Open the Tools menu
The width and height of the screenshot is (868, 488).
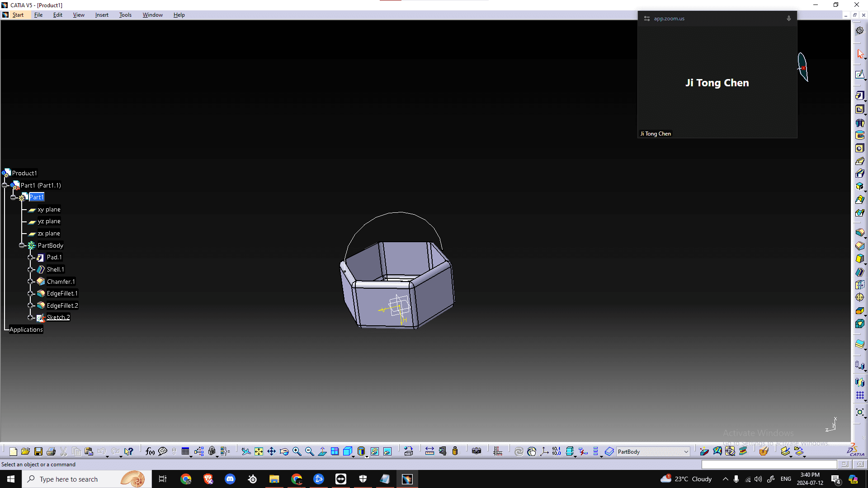pyautogui.click(x=125, y=14)
